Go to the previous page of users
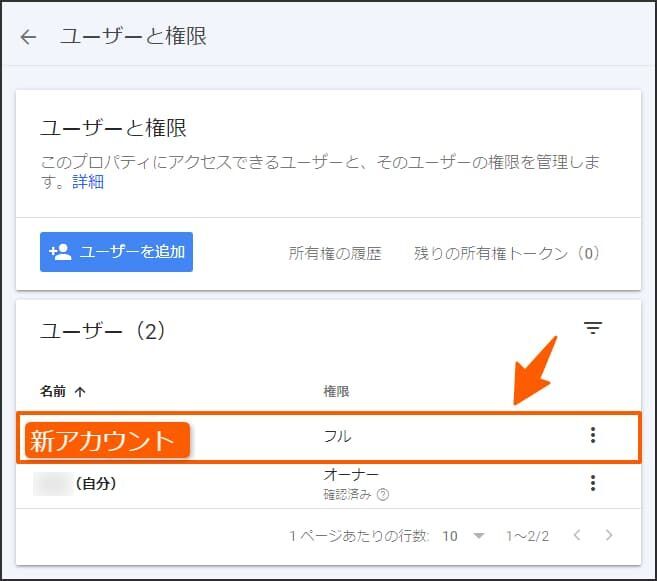 pyautogui.click(x=577, y=535)
